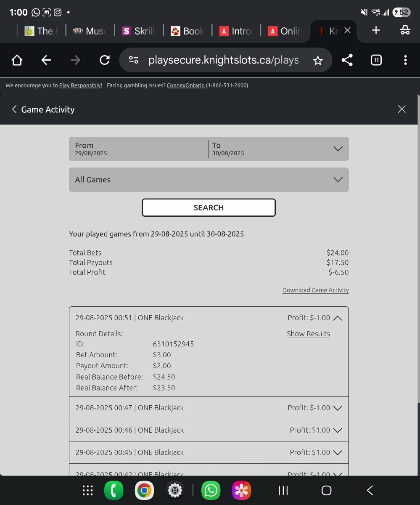Image resolution: width=420 pixels, height=505 pixels.
Task: Open the tab switcher showing 11 tabs
Action: click(x=376, y=60)
